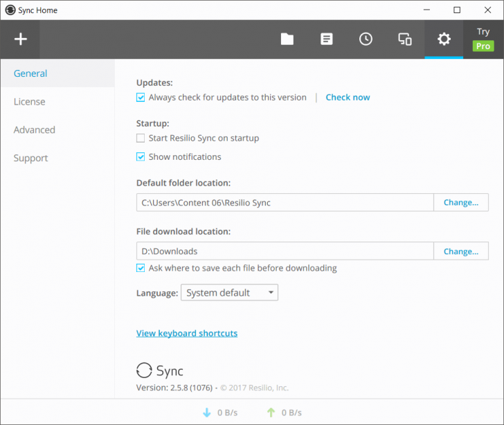Click the upload rate 0 B/s text
Image resolution: width=504 pixels, height=425 pixels.
tap(291, 413)
